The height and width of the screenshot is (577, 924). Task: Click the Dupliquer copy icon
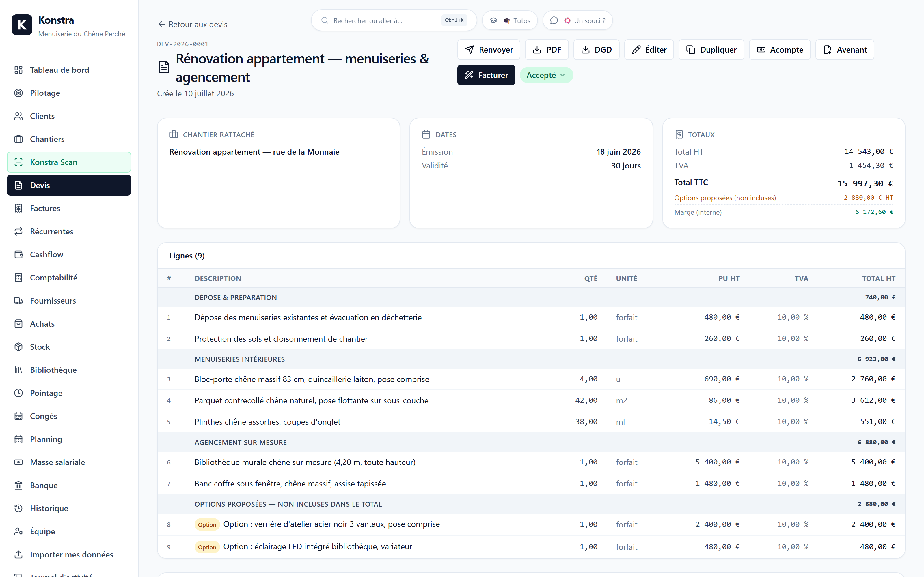click(x=690, y=50)
